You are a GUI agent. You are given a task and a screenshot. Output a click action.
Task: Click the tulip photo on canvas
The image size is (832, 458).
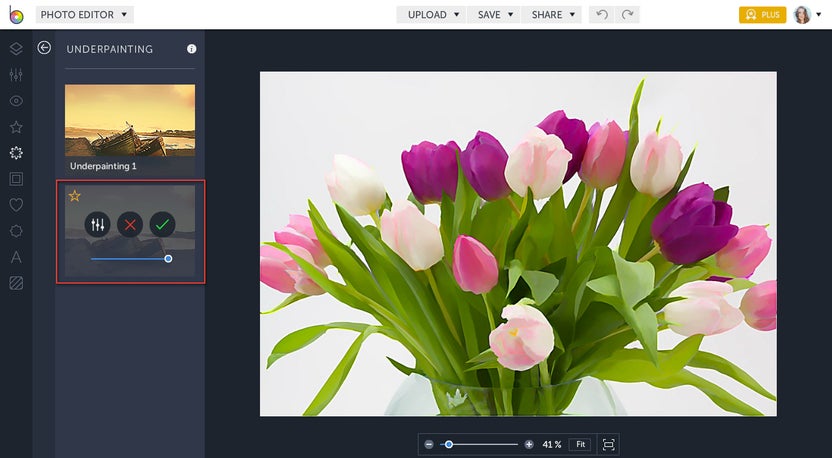point(518,244)
